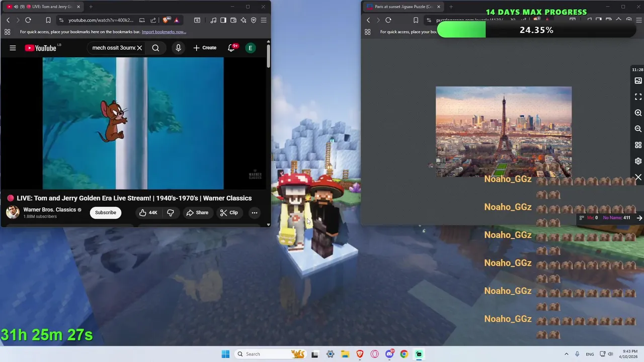644x362 pixels.
Task: Enter fullscreen in the puzzle sidebar
Action: point(638,97)
